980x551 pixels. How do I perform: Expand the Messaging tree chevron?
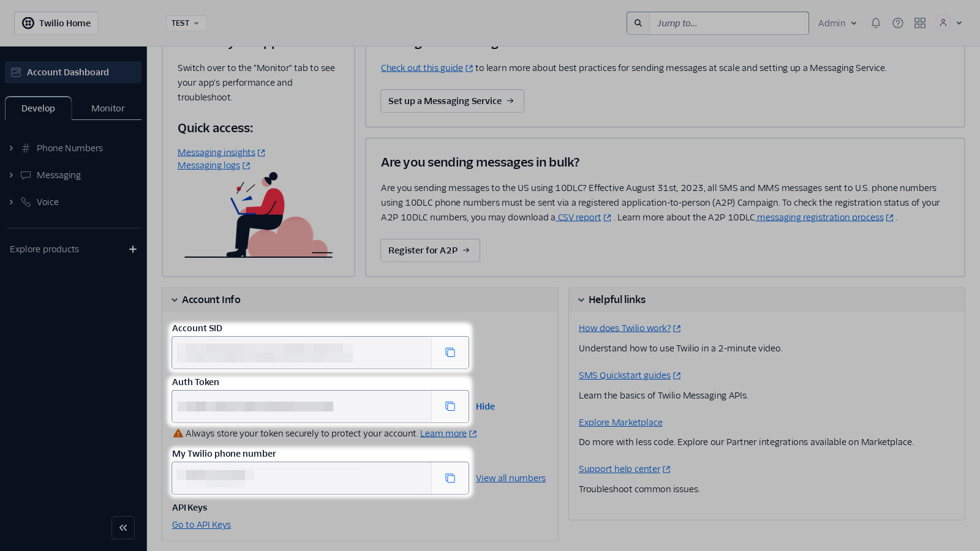pyautogui.click(x=11, y=175)
